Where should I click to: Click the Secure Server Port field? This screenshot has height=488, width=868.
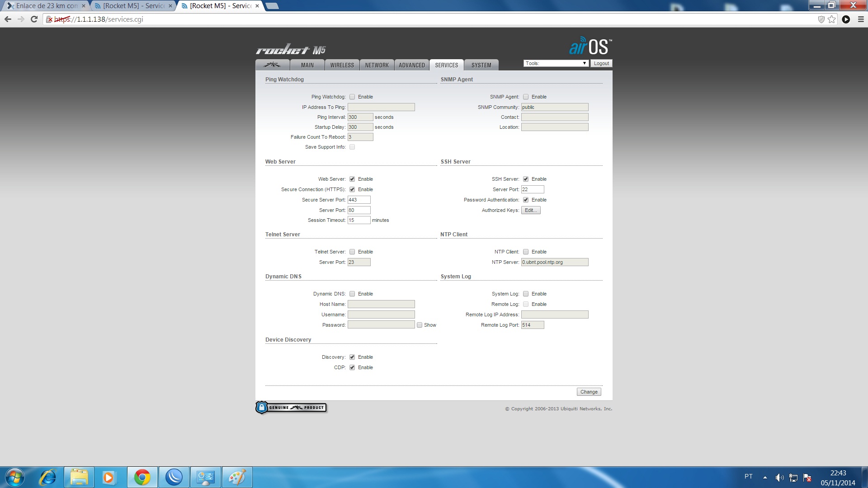click(x=359, y=200)
